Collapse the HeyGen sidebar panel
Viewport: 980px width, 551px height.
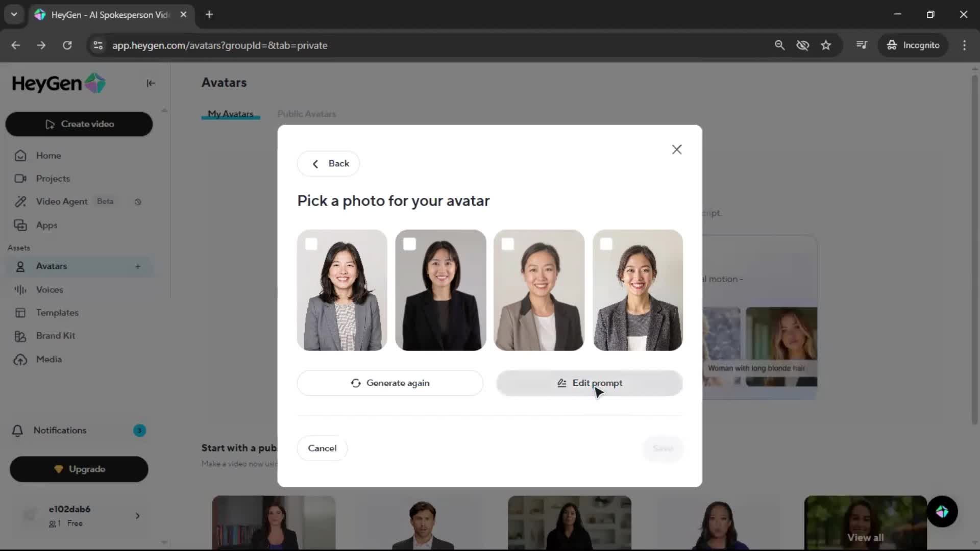pyautogui.click(x=151, y=83)
